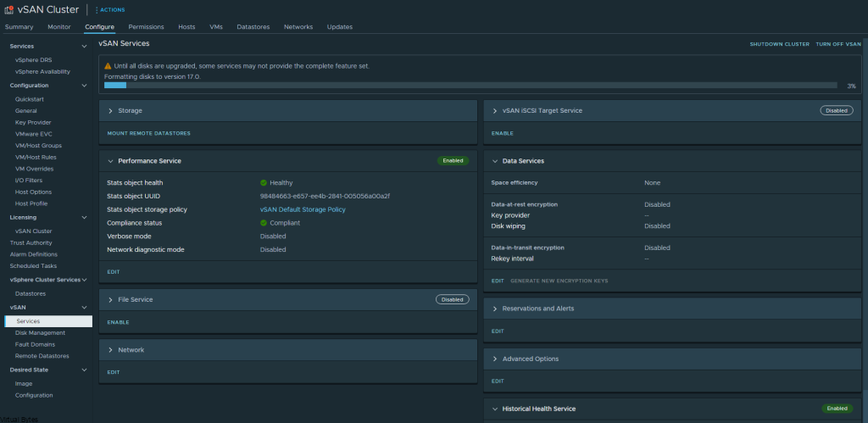Click Mount Remote Datastores

click(x=148, y=133)
